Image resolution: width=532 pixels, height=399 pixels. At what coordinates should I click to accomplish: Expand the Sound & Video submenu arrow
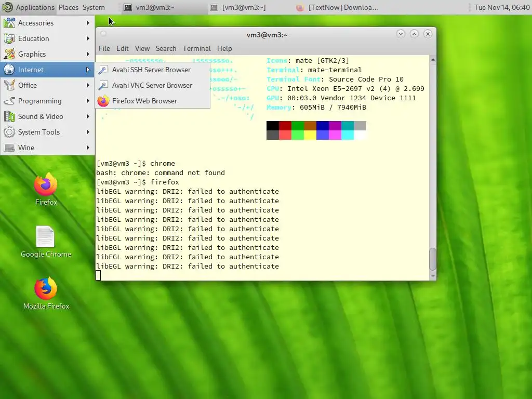(x=88, y=116)
